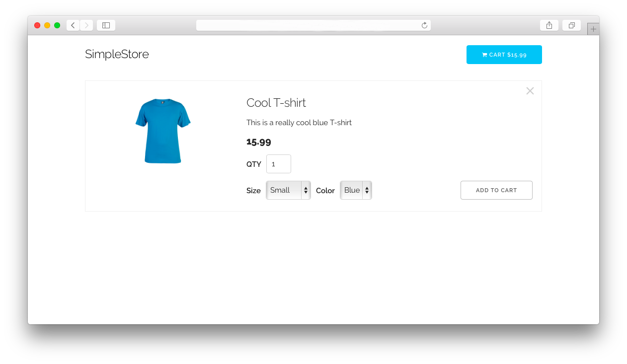Screen dimensions: 627x364
Task: Close the window with red button
Action: pyautogui.click(x=37, y=25)
